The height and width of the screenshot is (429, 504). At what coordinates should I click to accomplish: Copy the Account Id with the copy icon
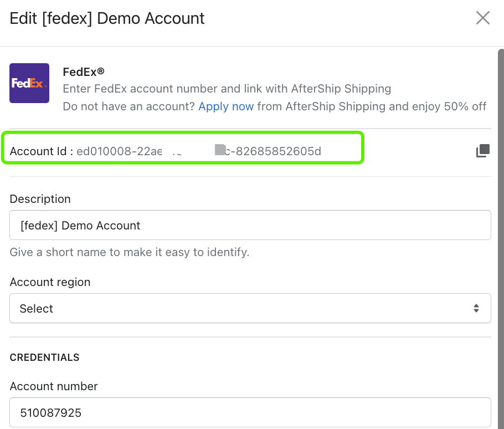[x=483, y=151]
